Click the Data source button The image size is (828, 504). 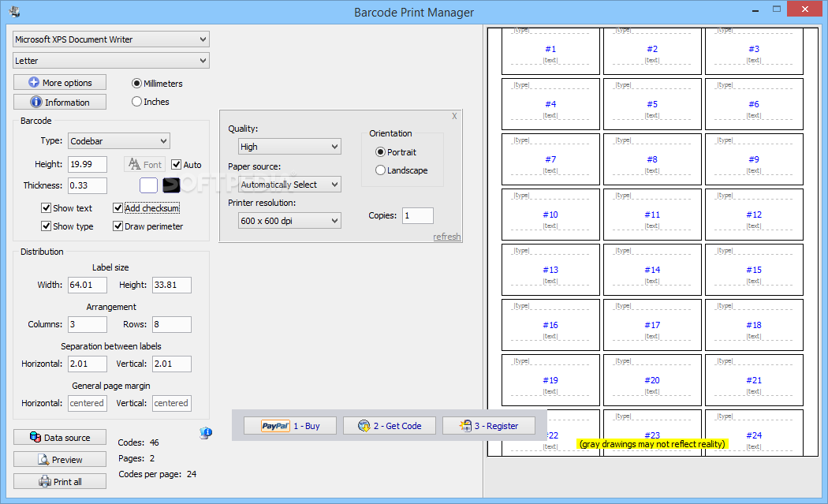[60, 438]
